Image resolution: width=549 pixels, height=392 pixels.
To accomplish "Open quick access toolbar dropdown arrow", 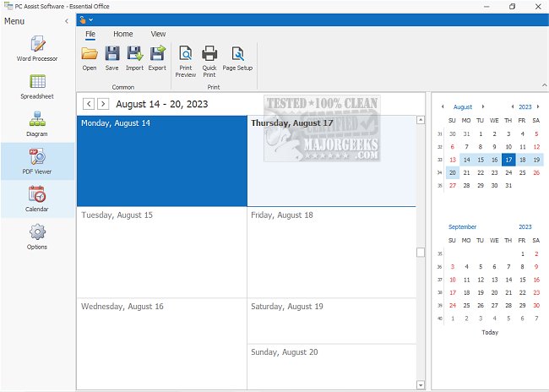I will (x=91, y=20).
